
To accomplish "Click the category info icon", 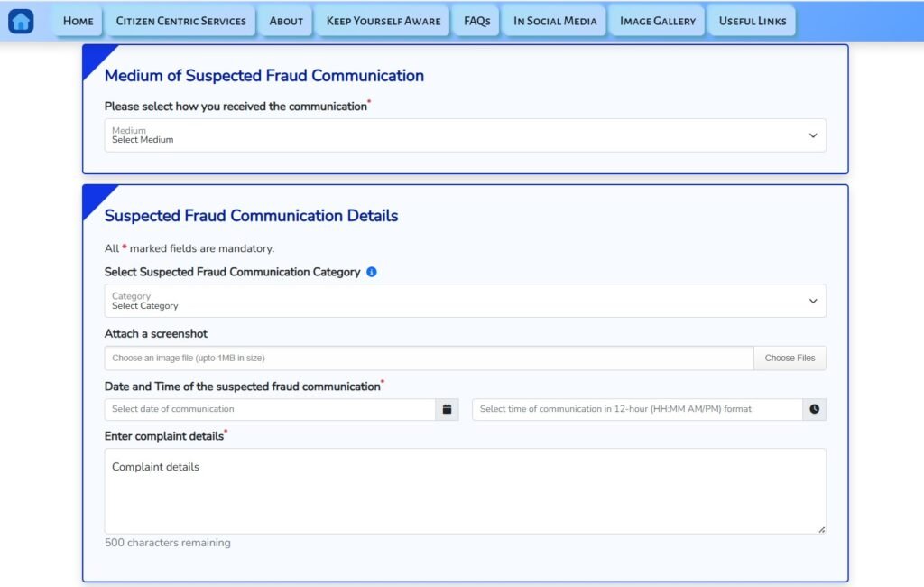I will click(372, 272).
